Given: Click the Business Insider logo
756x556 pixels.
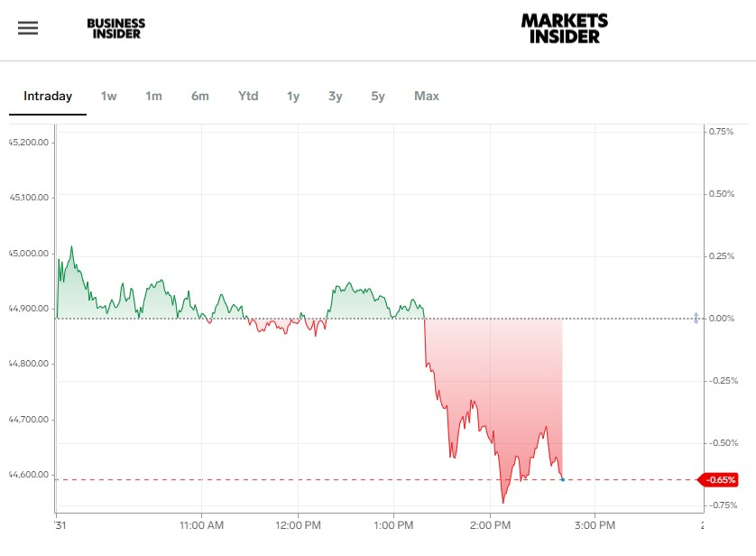Looking at the screenshot, I should tap(115, 29).
